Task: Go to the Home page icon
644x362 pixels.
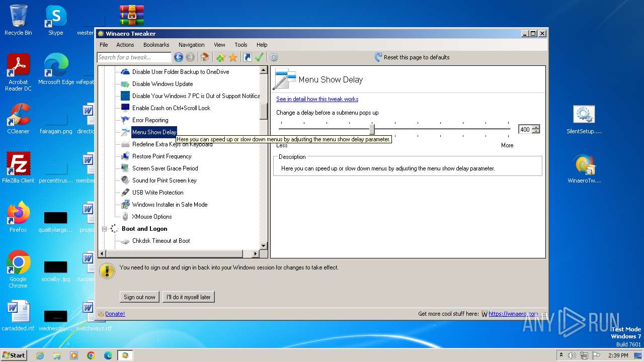Action: coord(204,57)
